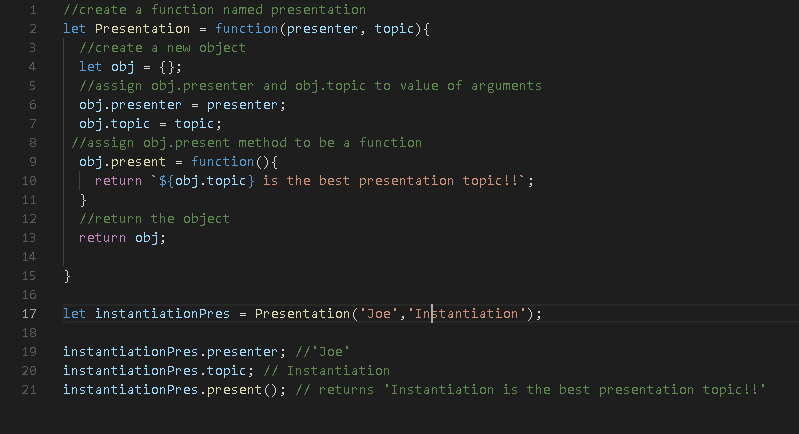Click line number 2 in the gutter
This screenshot has width=799, height=434.
(33, 29)
